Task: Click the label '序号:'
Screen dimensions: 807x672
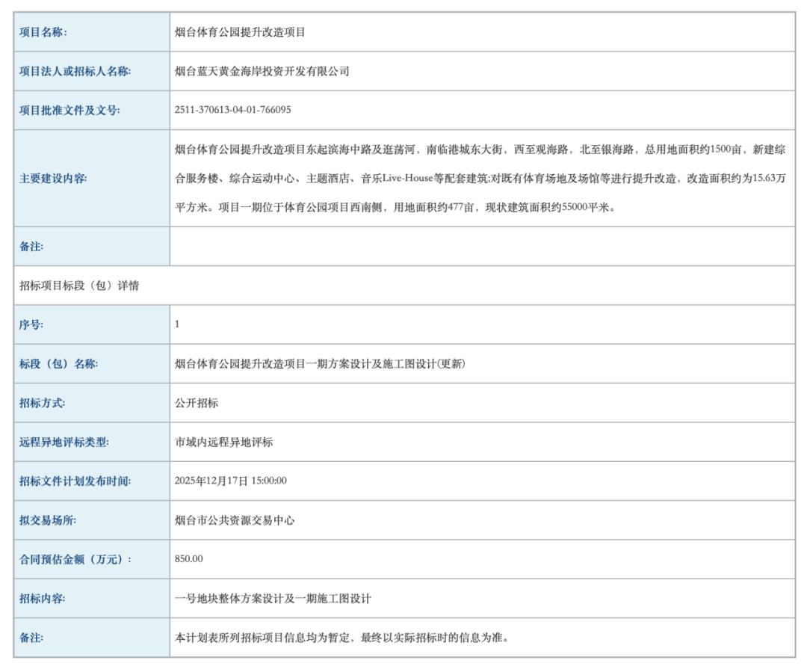Action: coord(31,324)
